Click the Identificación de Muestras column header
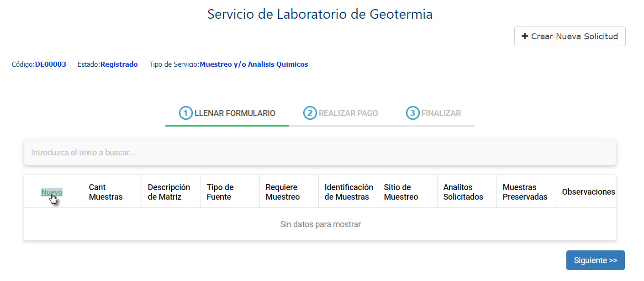644x281 pixels. (348, 192)
